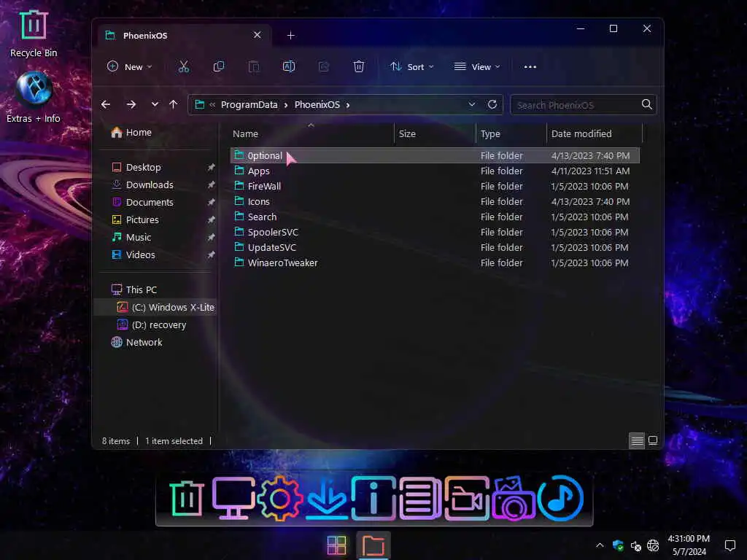Screen dimensions: 747x560
Task: Select the Icons folder
Action: coord(259,201)
